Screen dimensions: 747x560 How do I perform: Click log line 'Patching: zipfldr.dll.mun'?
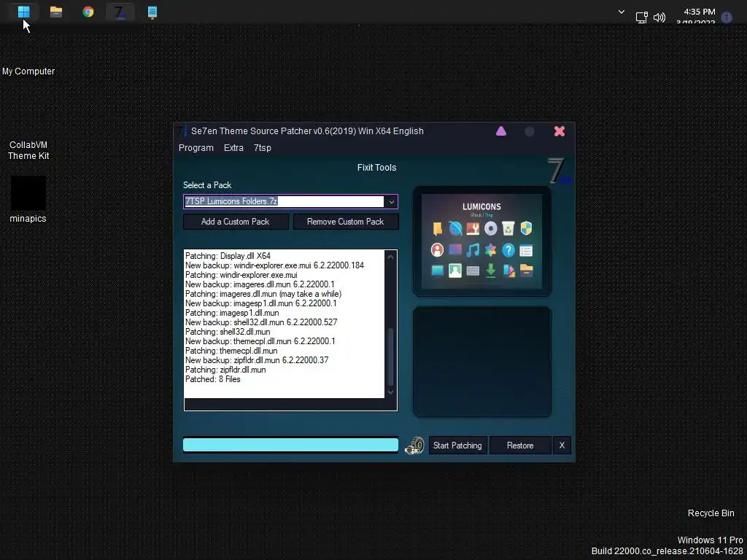(225, 370)
